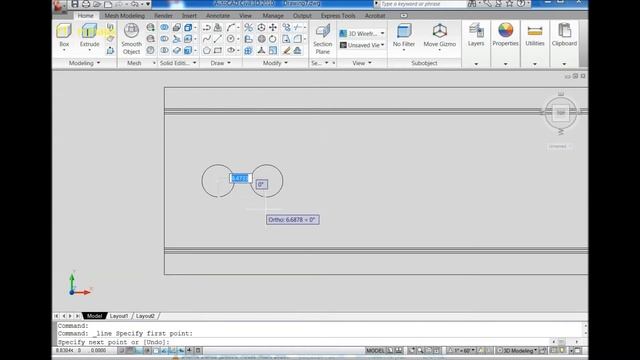Switch to the Mesh Modeling tab
640x360 pixels.
pyautogui.click(x=124, y=16)
